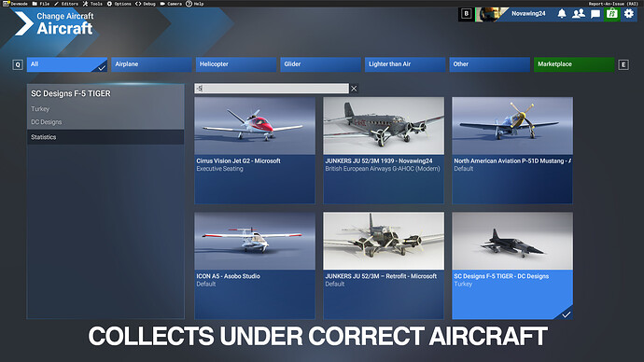Open the Camera menu
This screenshot has width=644, height=362.
tap(171, 4)
